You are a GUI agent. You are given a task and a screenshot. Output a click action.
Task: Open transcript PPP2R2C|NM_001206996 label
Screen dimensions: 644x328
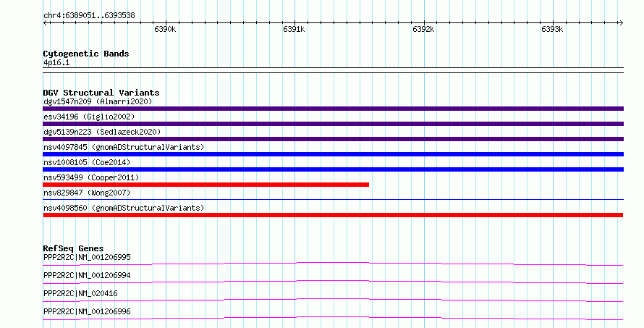click(87, 311)
